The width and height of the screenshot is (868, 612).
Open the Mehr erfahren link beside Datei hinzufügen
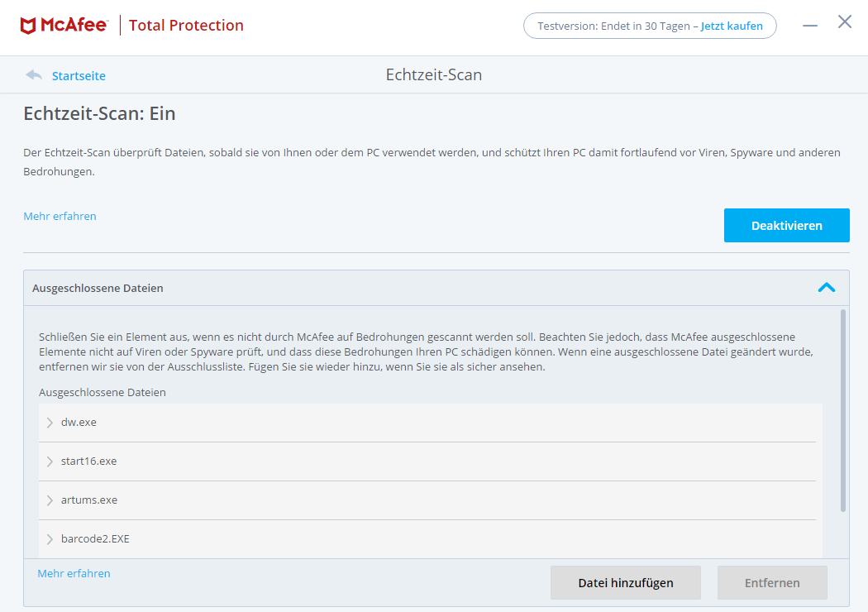click(x=74, y=573)
